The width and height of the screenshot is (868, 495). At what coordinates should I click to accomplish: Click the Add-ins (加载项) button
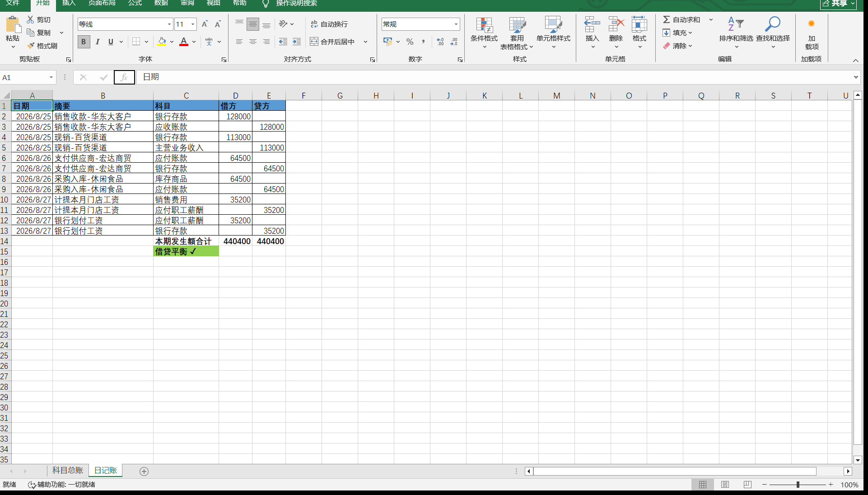coord(812,34)
